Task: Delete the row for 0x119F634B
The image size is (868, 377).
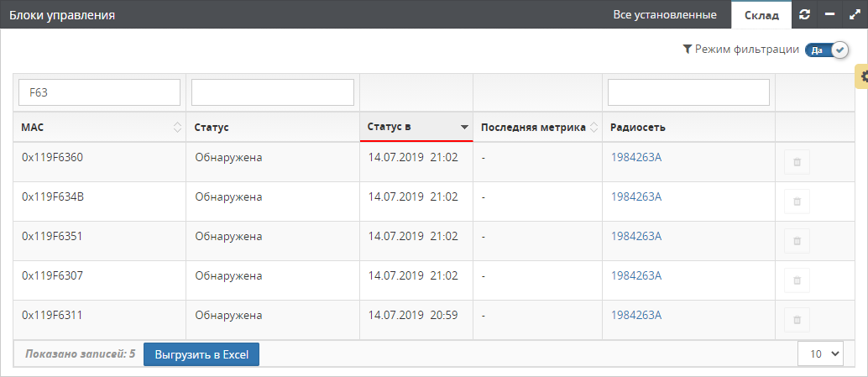Action: coord(797,202)
